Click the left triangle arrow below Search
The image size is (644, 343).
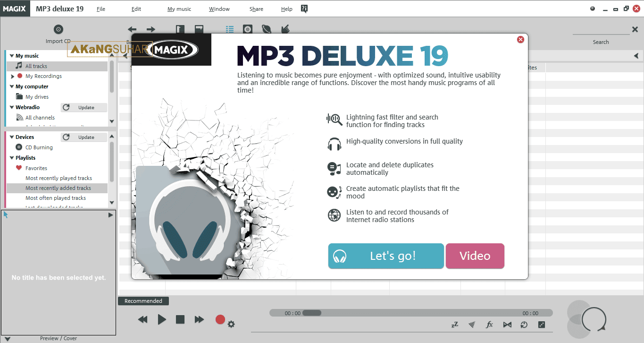[x=636, y=56]
